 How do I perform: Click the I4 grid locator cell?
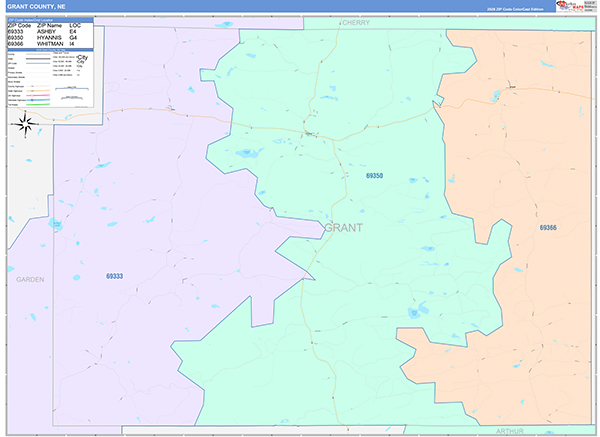click(72, 44)
